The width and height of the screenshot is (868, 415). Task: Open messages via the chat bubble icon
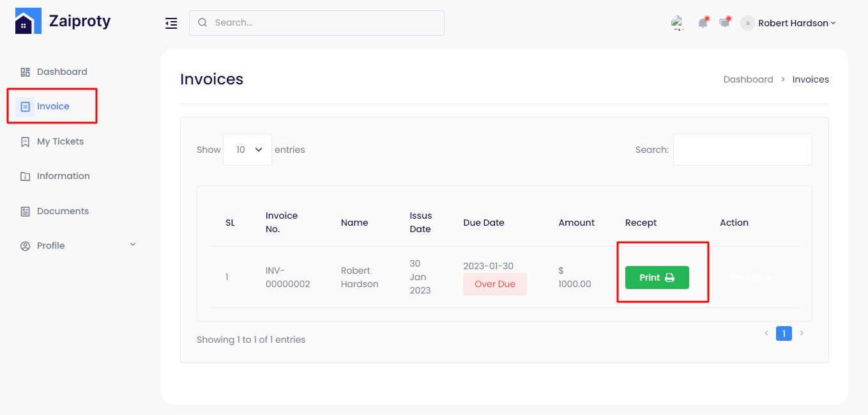coord(724,23)
